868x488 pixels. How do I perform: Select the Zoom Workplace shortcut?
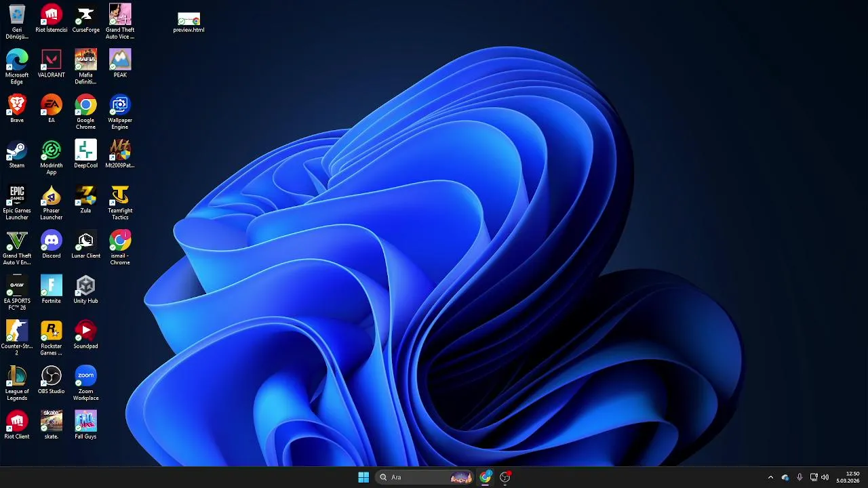click(85, 384)
